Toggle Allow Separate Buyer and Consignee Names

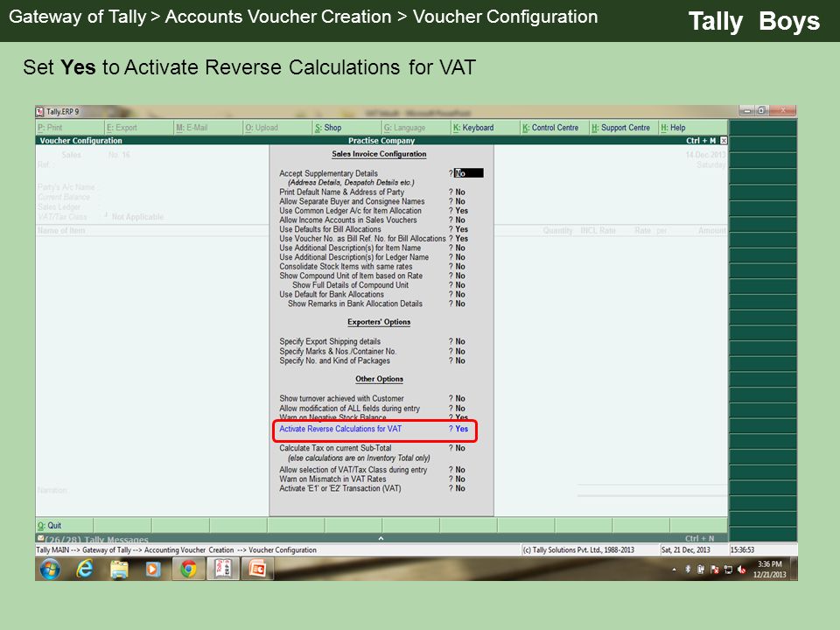(460, 201)
